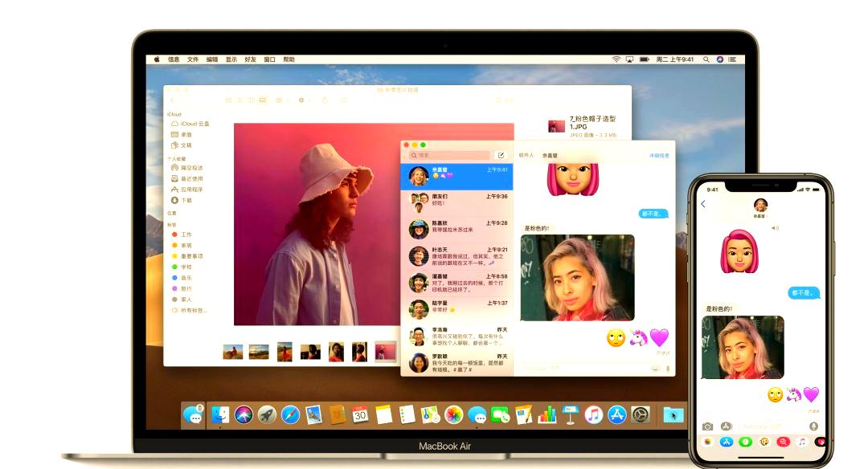Open the 编辑 menu
868x469 pixels.
click(x=212, y=59)
